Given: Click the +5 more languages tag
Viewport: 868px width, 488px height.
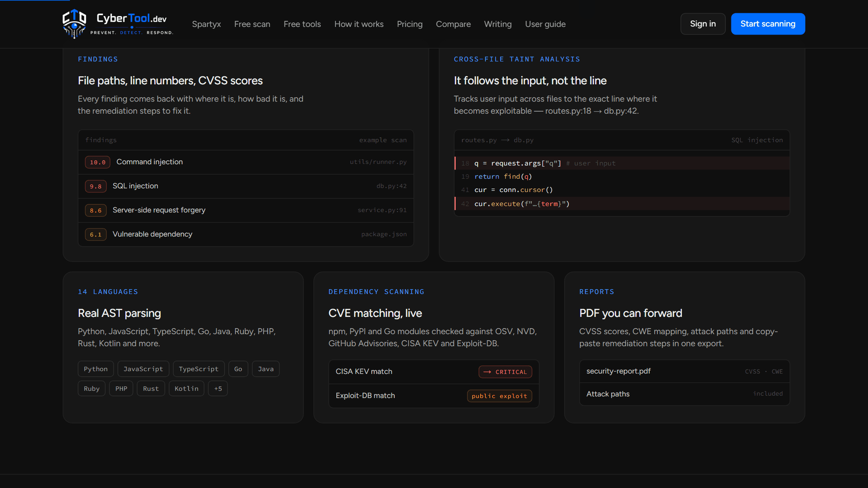Looking at the screenshot, I should [218, 388].
